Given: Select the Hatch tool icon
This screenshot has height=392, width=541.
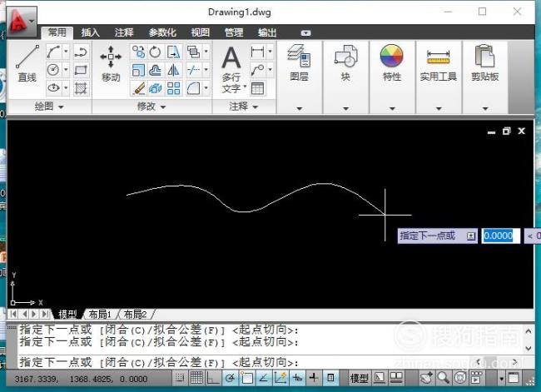Looking at the screenshot, I should [81, 88].
